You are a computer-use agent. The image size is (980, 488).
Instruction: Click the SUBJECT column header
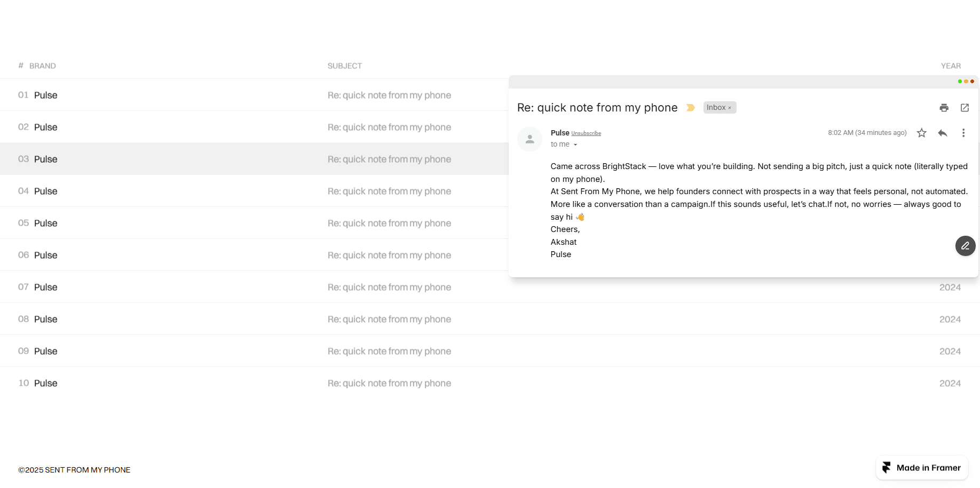(x=345, y=66)
